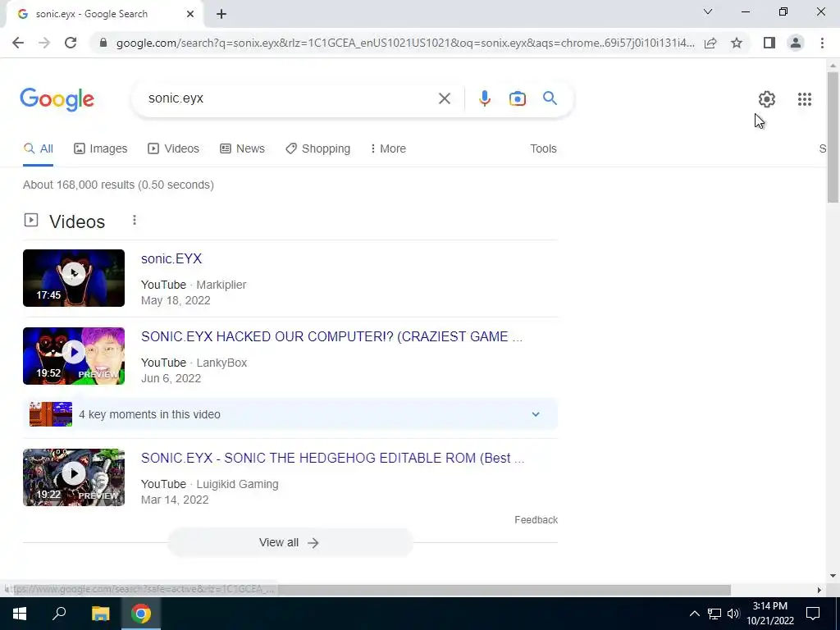Share this page via the share icon
Screen dimensions: 840x630
[x=710, y=43]
